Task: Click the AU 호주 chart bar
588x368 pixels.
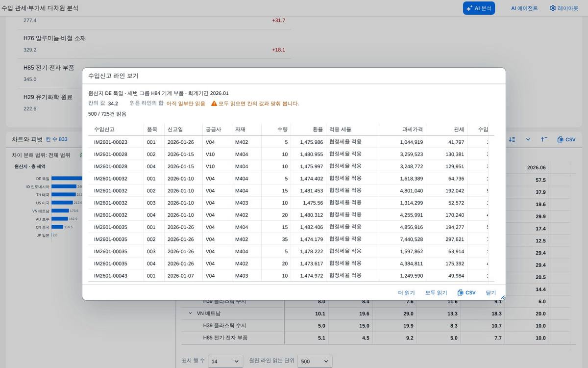Action: [60, 218]
